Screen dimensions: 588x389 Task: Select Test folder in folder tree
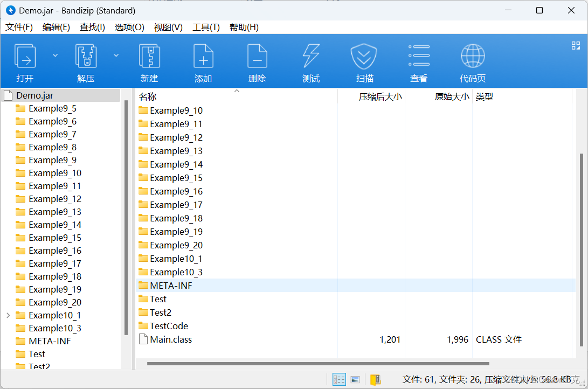[x=37, y=354]
